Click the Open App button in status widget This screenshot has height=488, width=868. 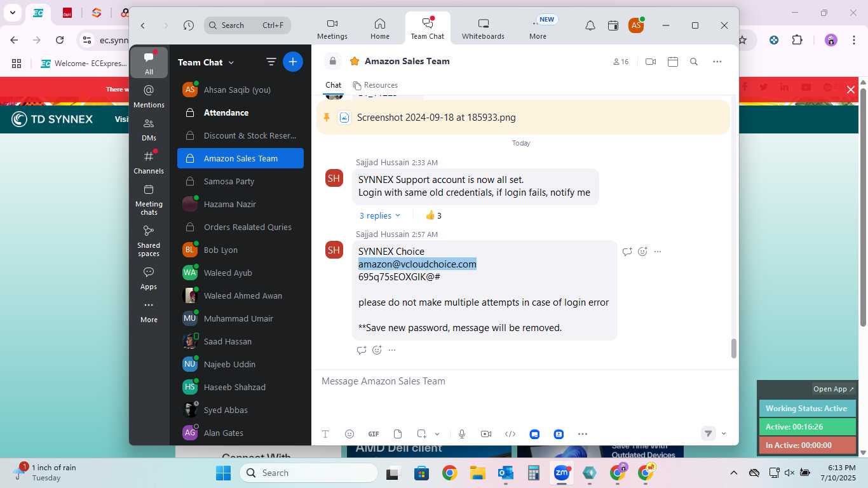[834, 389]
